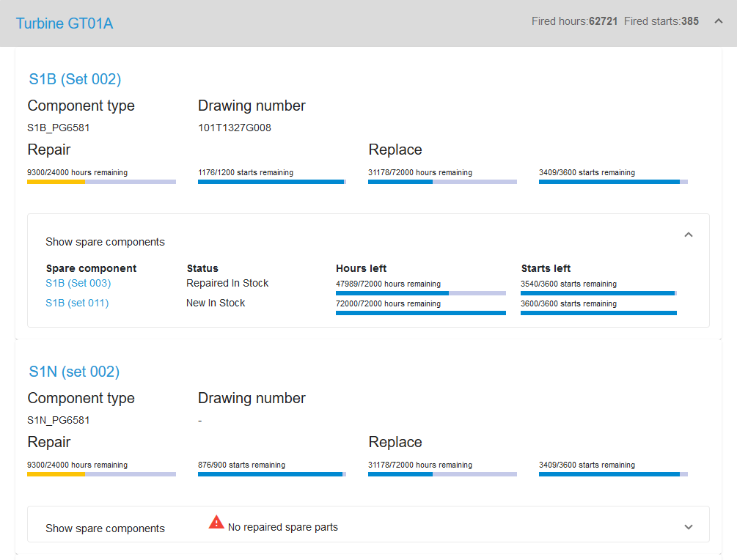
Task: Collapse the Turbine GT01A panel chevron
Action: (718, 21)
